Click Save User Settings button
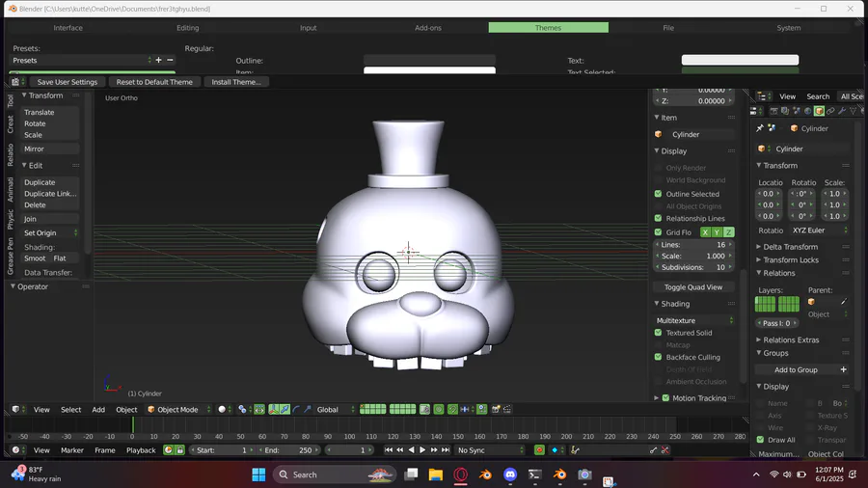This screenshot has height=488, width=868. pos(67,82)
